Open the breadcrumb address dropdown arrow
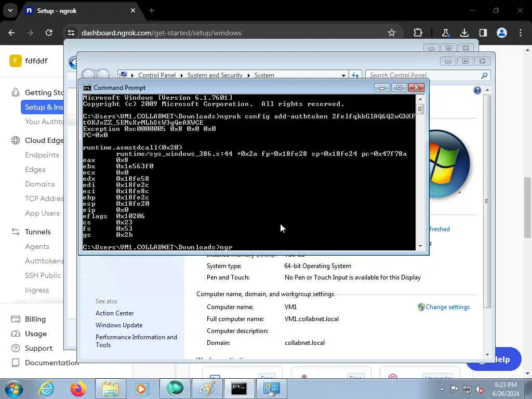Screen dimensions: 532x399 pos(343,75)
